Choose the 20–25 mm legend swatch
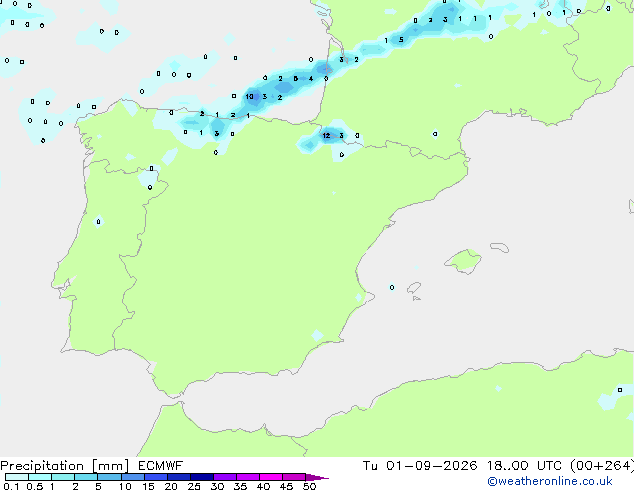Viewport: 634px width, 490px height. point(178,477)
